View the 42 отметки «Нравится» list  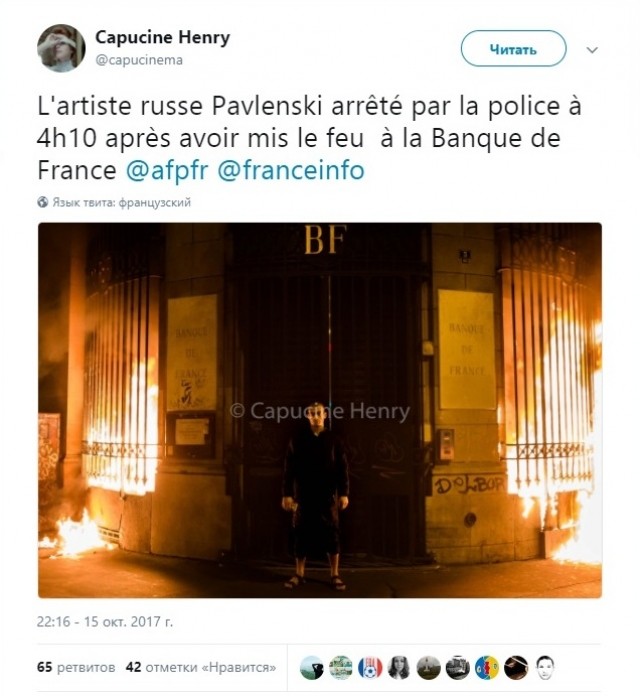(201, 667)
